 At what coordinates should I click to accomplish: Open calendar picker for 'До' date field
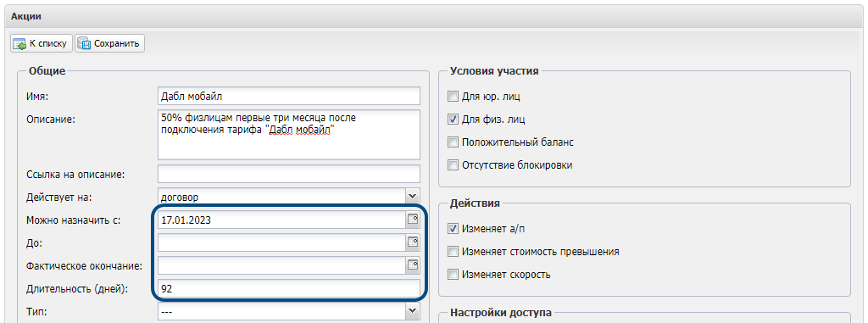tap(413, 242)
